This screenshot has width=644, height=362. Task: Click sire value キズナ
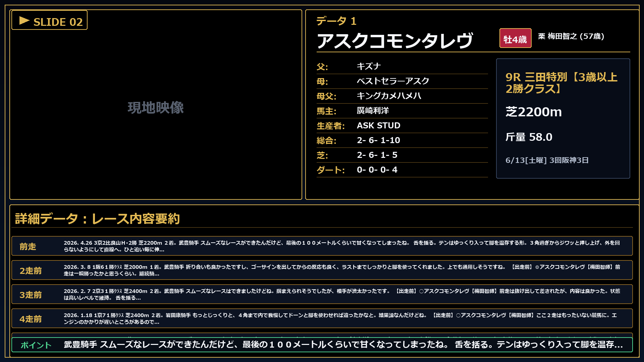[369, 66]
